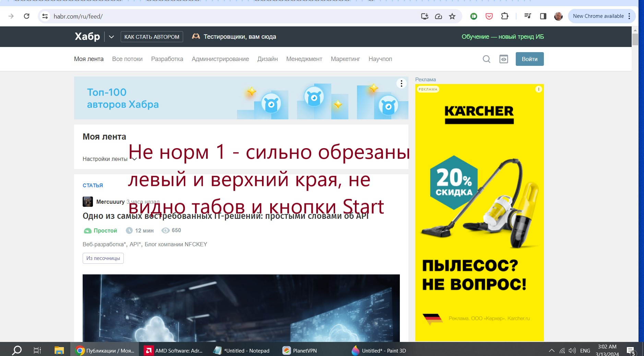Open the article titled Одно из самых востребованных

point(226,216)
